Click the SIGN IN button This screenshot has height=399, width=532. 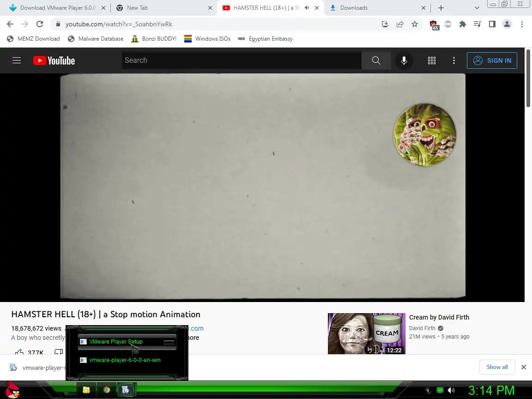pos(492,60)
